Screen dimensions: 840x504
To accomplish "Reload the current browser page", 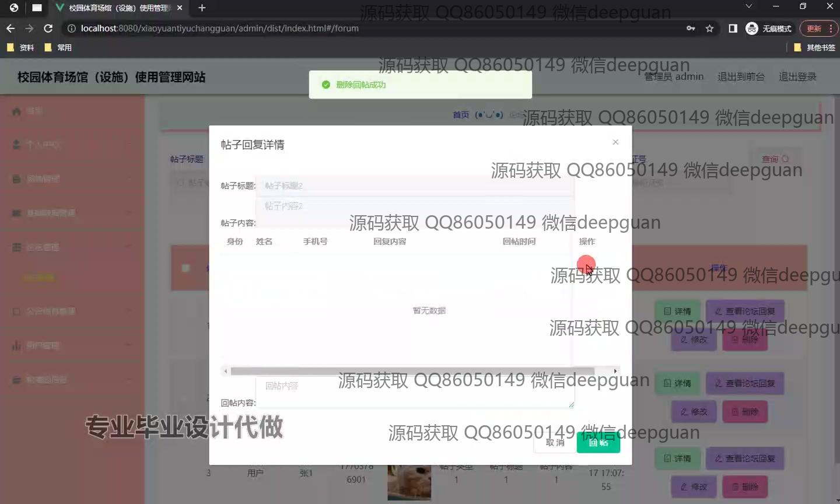I will [x=48, y=28].
